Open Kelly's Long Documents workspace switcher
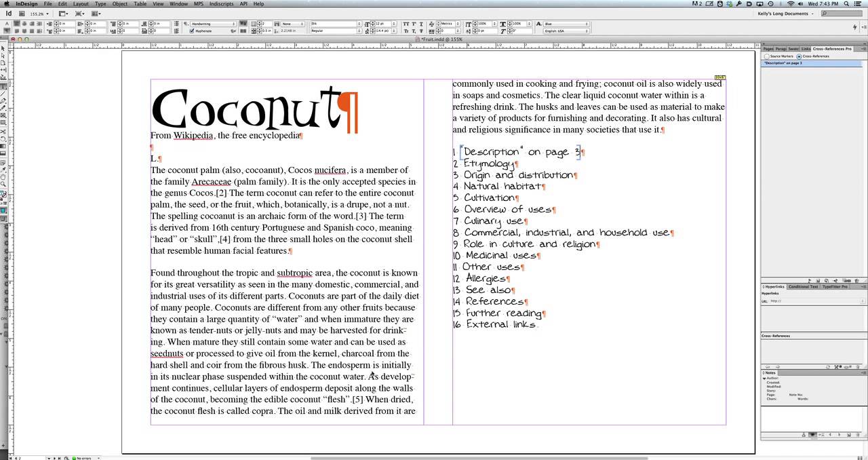The image size is (868, 460). 786,14
